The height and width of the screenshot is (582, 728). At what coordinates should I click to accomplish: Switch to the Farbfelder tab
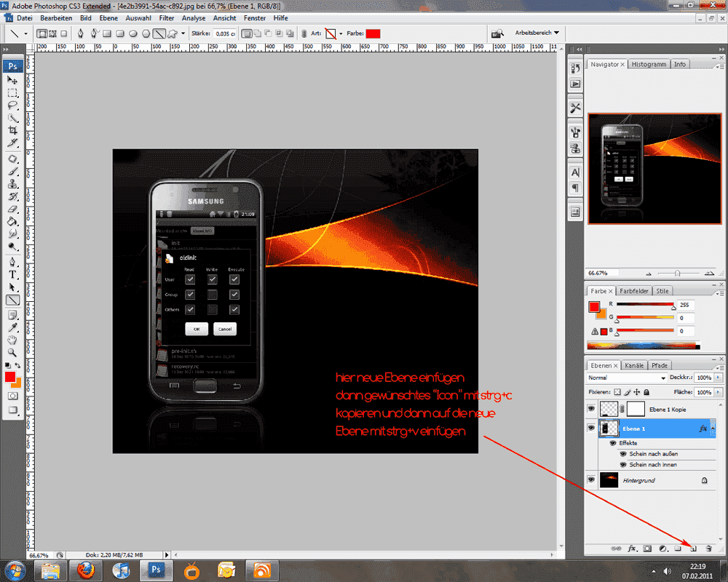[634, 291]
